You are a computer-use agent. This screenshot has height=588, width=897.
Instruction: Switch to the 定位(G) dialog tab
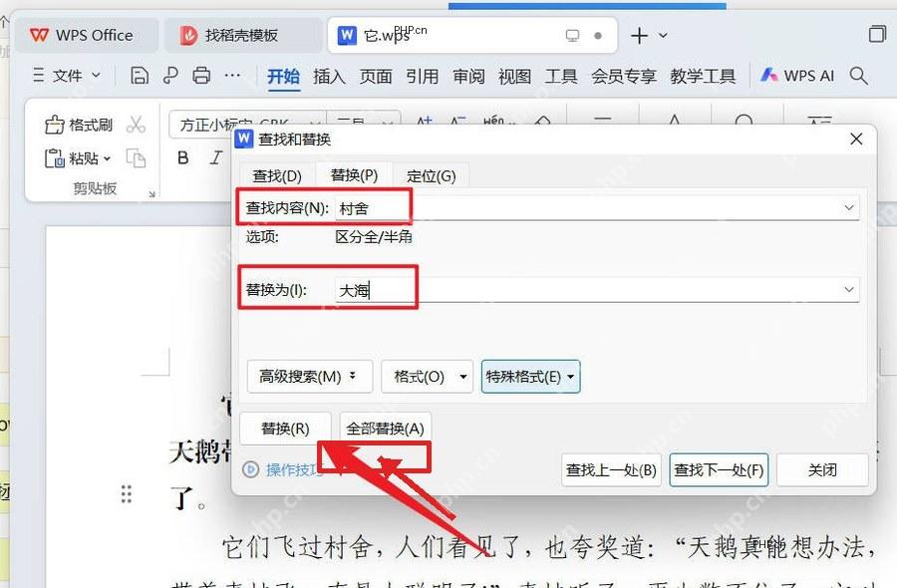click(432, 176)
